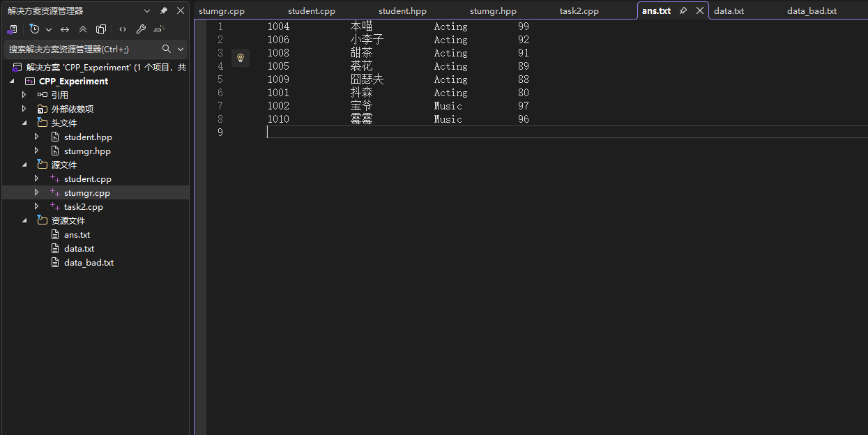868x435 pixels.
Task: Click Music on line 7
Action: [x=448, y=106]
